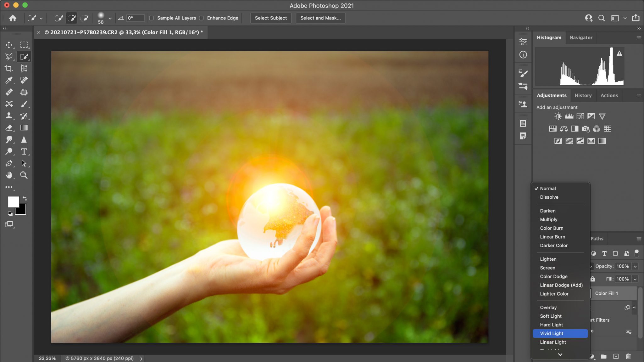Enable the Sample All Layers checkbox
The width and height of the screenshot is (644, 362).
[152, 18]
